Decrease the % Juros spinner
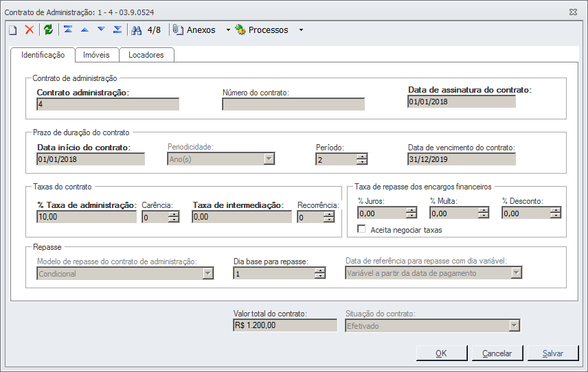The image size is (588, 372). (411, 216)
